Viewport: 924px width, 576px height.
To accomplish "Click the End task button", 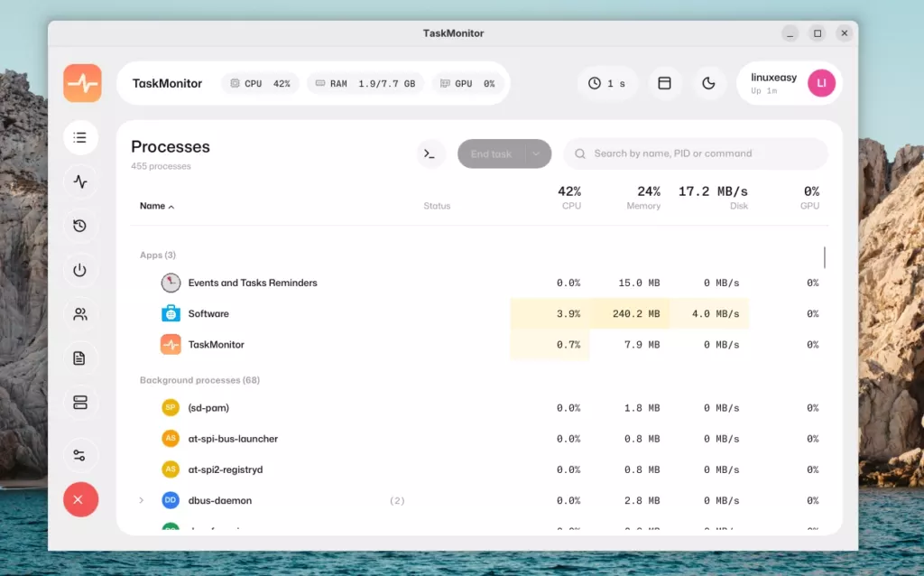I will click(492, 153).
